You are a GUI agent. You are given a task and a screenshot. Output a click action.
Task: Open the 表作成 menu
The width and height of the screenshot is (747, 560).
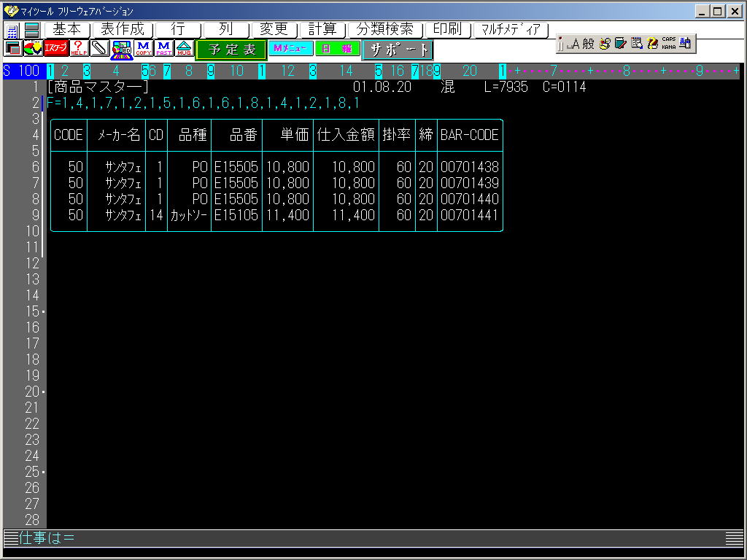(123, 29)
